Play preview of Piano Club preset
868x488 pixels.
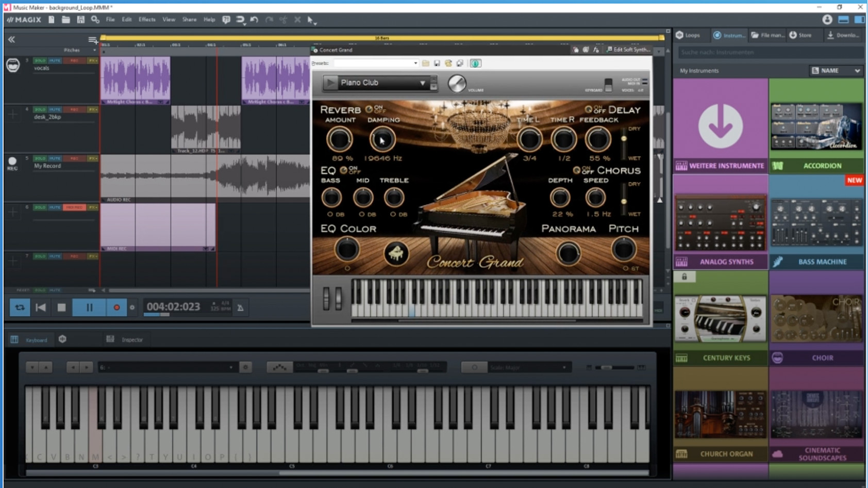(x=330, y=83)
